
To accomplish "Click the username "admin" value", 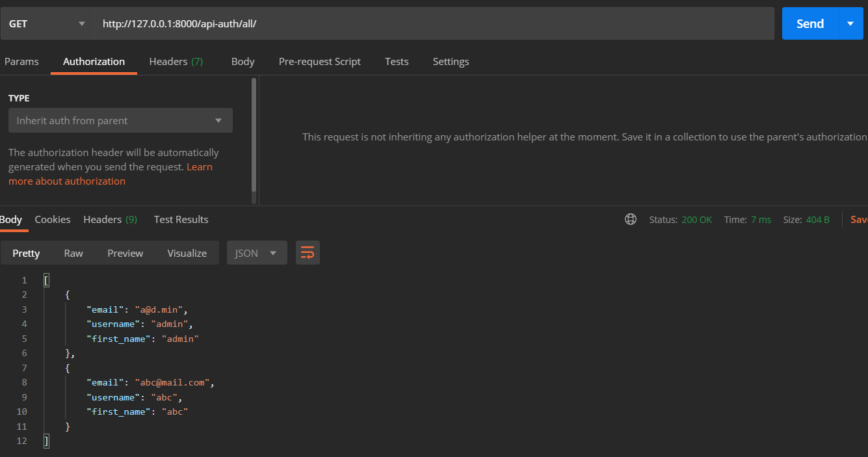I will pos(170,324).
